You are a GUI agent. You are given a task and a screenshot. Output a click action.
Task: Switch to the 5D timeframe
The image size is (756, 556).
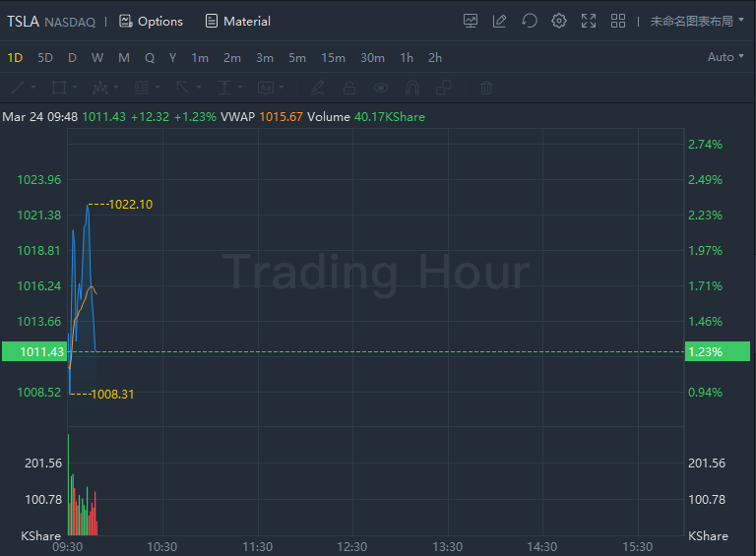[45, 58]
